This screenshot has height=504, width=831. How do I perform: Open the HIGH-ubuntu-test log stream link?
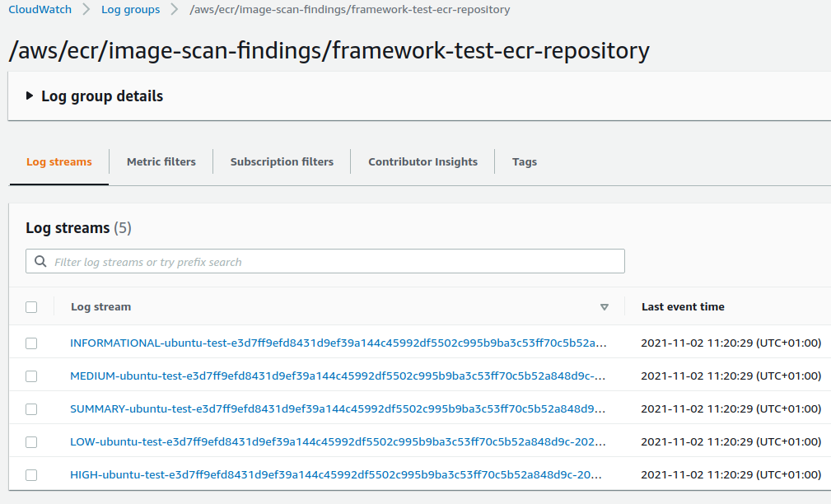point(336,474)
